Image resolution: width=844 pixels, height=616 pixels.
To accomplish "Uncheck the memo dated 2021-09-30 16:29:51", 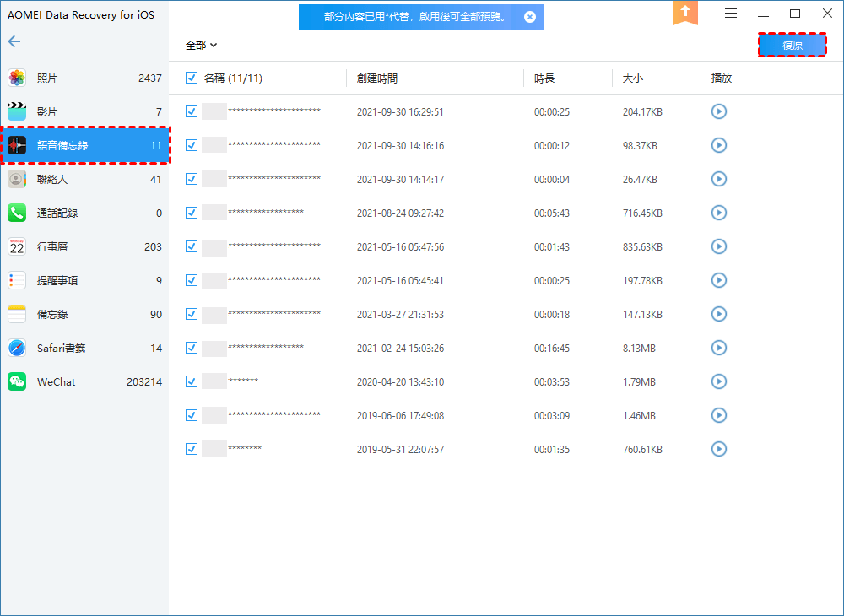I will point(192,111).
